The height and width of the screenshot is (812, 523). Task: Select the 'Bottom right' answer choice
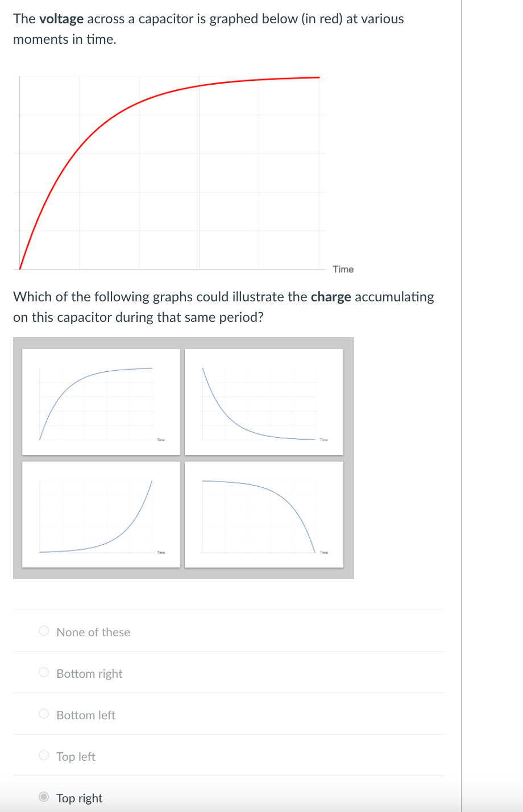coord(43,672)
